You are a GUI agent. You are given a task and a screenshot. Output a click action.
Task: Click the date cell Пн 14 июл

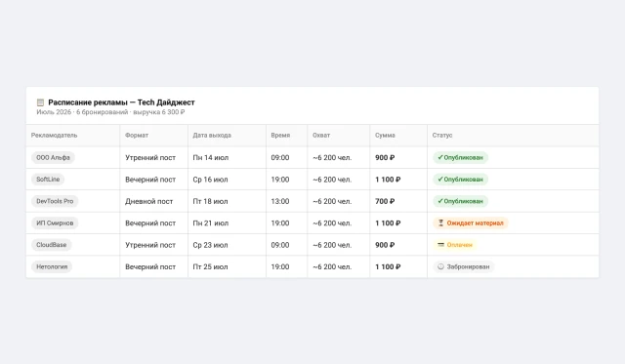pos(211,158)
